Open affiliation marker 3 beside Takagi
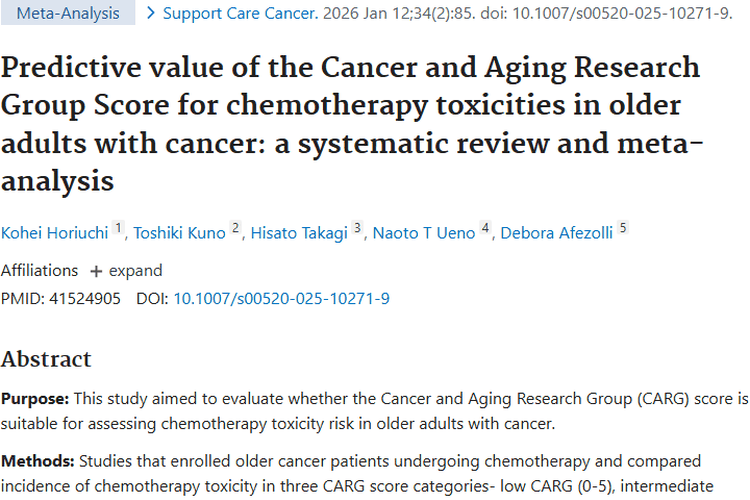Viewport: 750px width, 500px height. click(x=357, y=229)
